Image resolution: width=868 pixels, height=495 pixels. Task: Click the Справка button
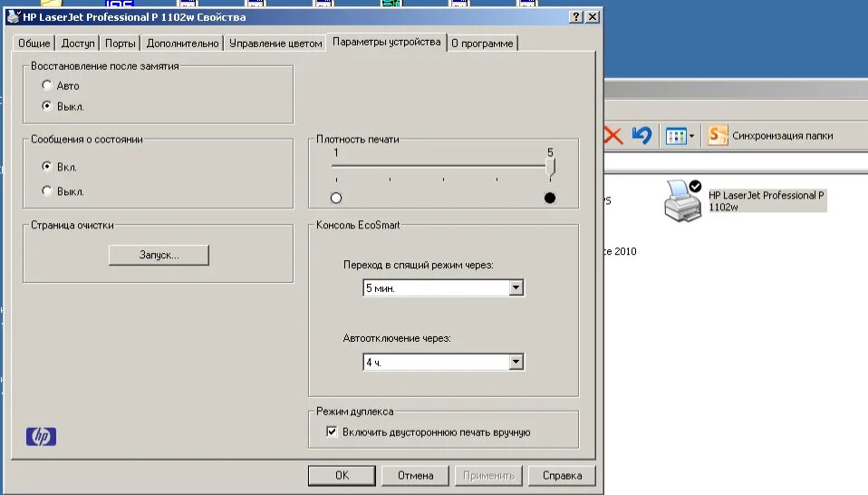tap(562, 475)
